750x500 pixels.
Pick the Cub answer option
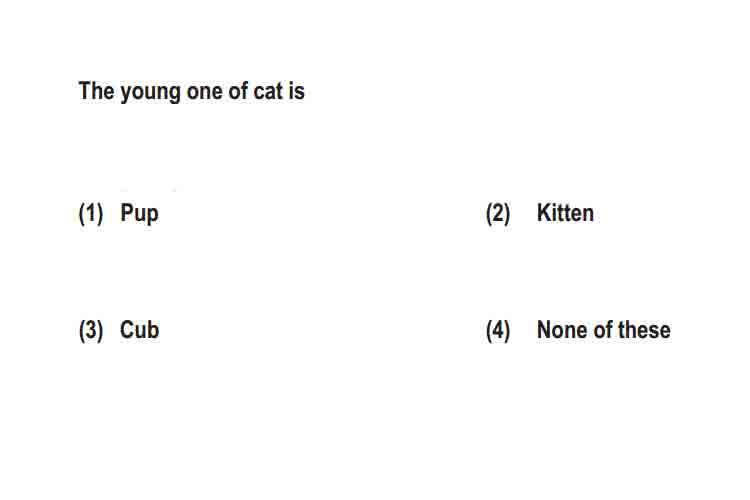[x=139, y=330]
